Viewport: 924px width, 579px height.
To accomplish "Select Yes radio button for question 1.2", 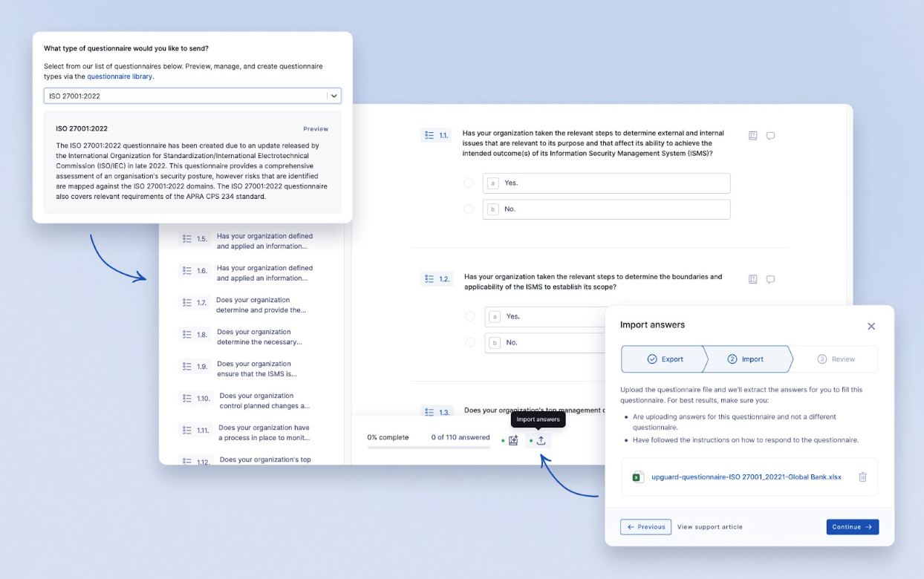I will coord(470,316).
